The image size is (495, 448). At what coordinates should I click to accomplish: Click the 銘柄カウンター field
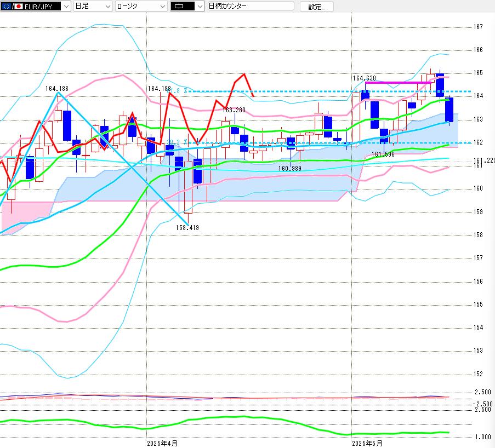[x=251, y=6]
